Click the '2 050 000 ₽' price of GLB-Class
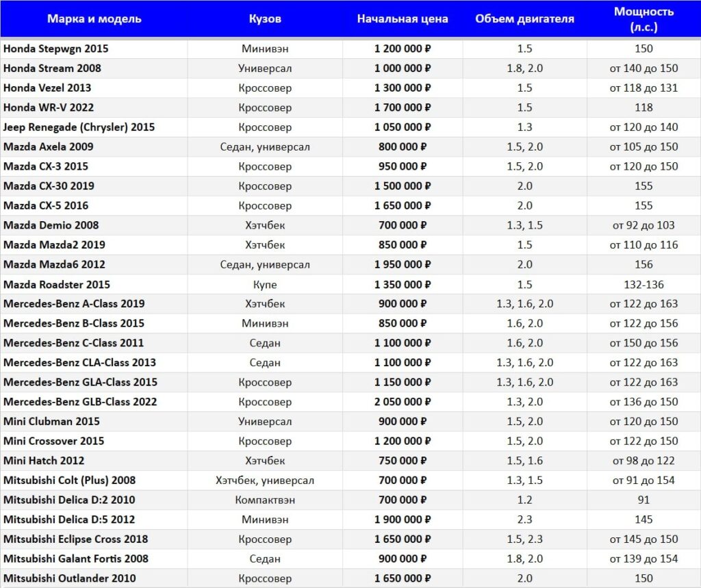Viewport: 701px width, 588px height. pyautogui.click(x=403, y=402)
